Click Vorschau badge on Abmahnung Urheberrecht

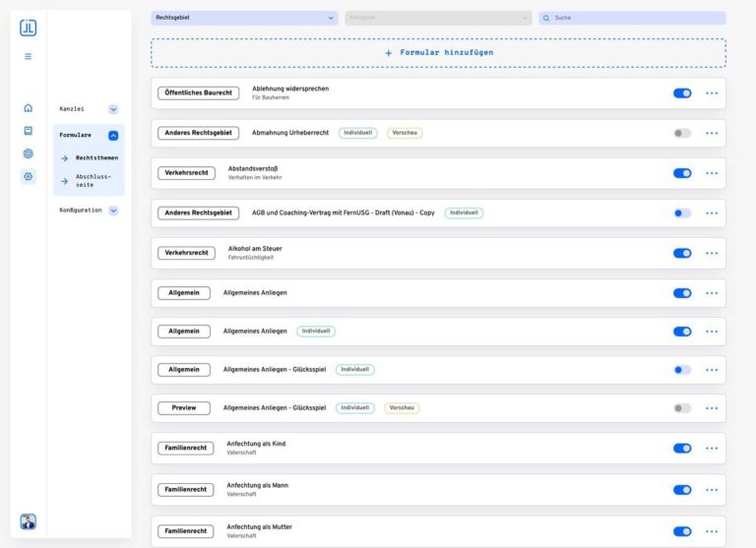click(x=404, y=133)
